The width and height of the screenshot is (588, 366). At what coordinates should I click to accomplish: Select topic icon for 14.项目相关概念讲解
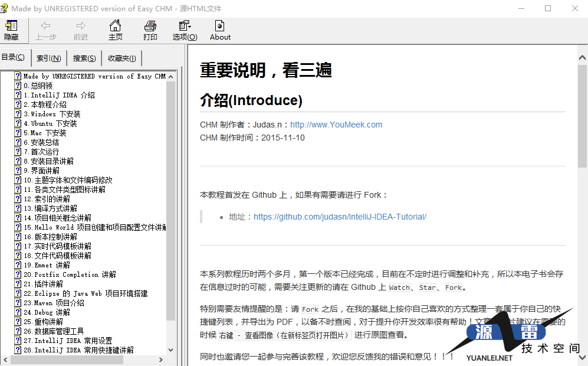click(x=18, y=218)
